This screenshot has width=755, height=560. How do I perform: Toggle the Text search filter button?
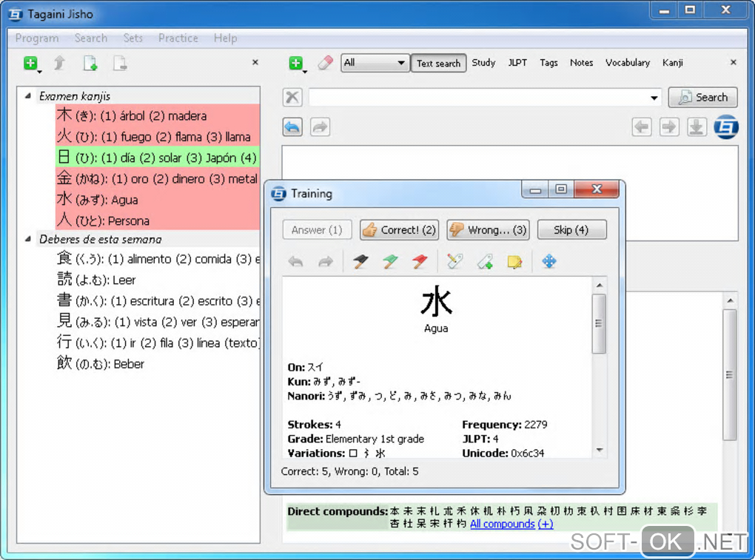click(439, 63)
